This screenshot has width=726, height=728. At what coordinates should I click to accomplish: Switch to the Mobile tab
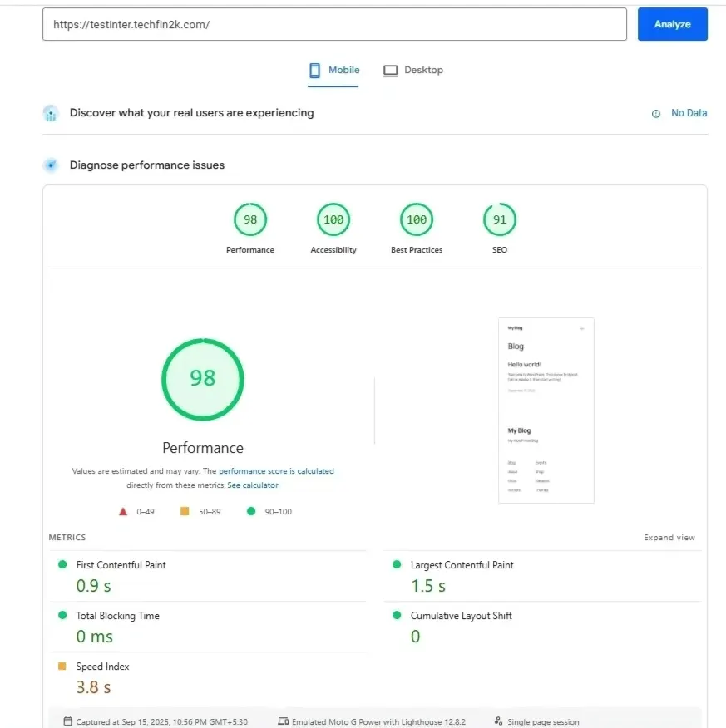333,70
